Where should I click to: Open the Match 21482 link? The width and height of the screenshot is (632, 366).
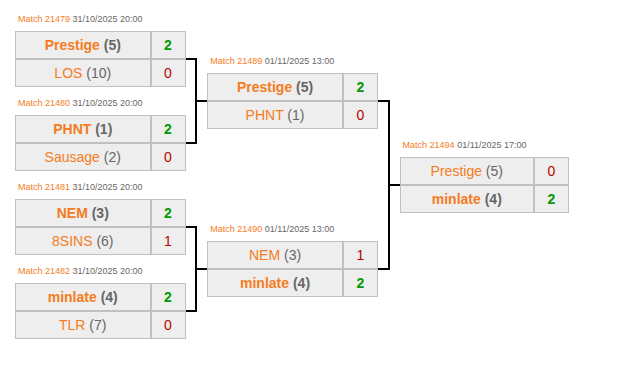(44, 271)
